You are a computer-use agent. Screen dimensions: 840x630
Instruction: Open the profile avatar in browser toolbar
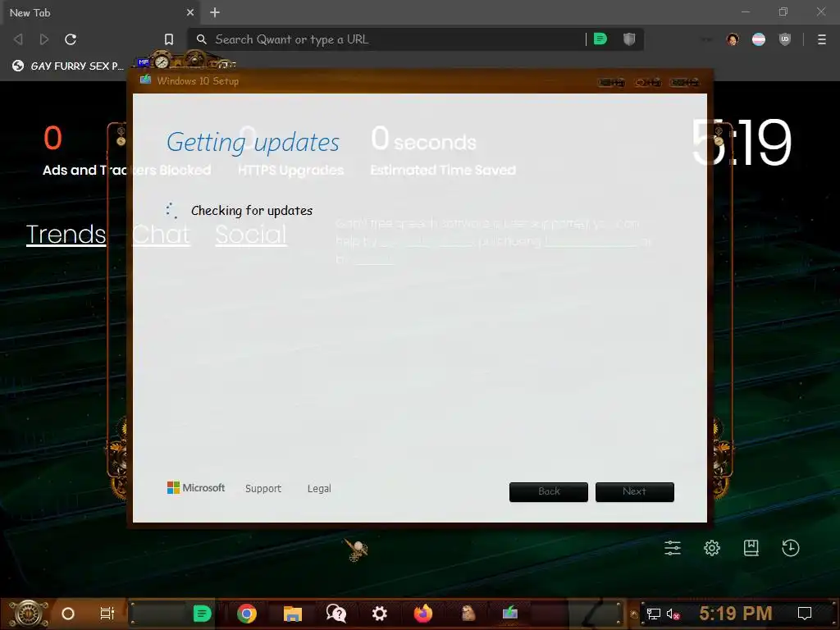[733, 39]
